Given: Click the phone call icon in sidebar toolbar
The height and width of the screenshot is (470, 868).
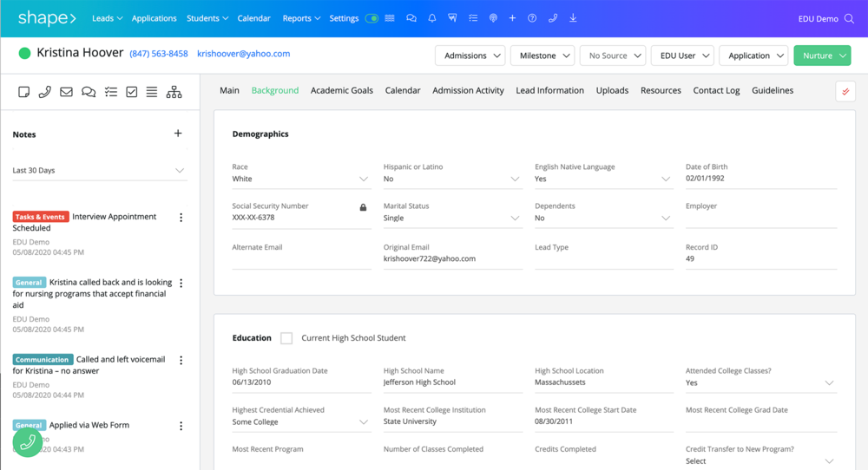Looking at the screenshot, I should click(x=45, y=92).
